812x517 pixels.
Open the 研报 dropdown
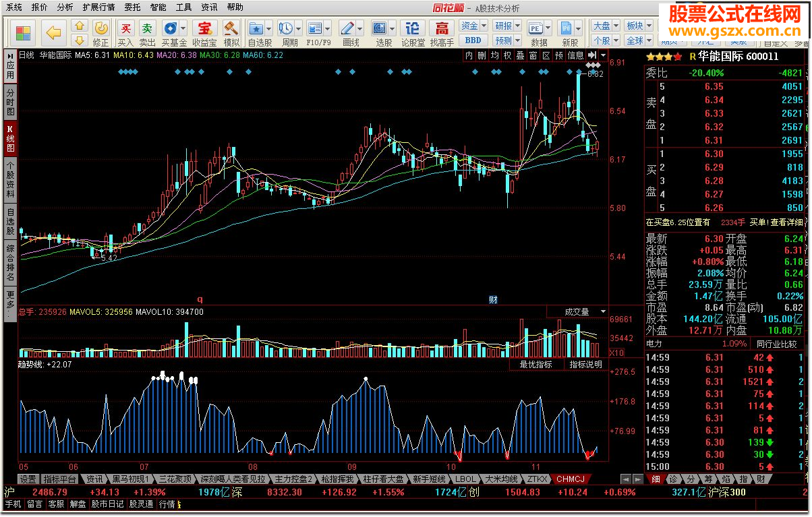[507, 26]
